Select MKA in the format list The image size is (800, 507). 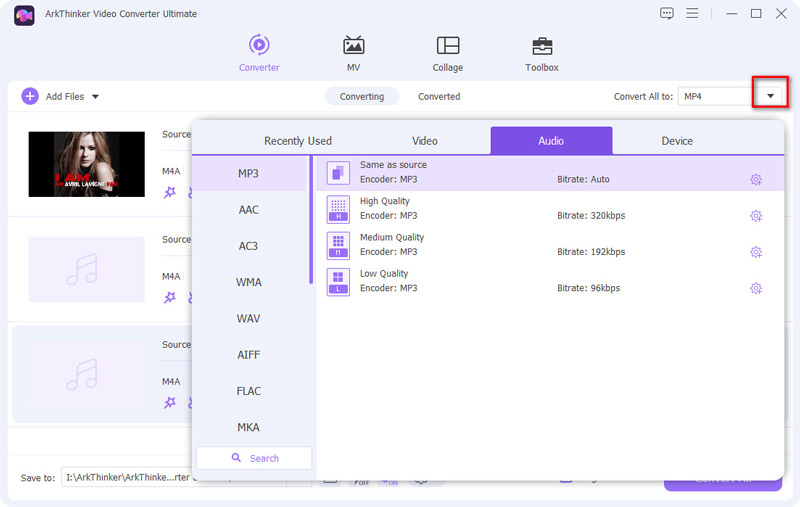point(248,427)
